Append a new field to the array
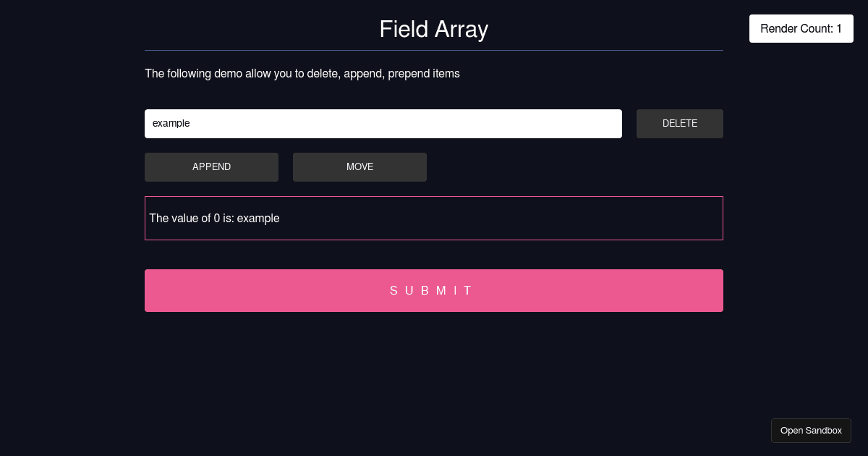 (x=211, y=166)
